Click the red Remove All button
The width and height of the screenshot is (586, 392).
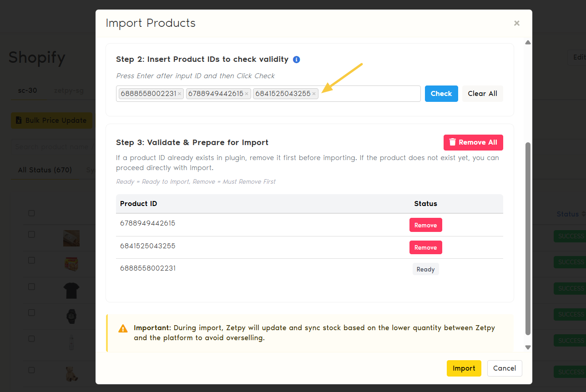click(473, 142)
